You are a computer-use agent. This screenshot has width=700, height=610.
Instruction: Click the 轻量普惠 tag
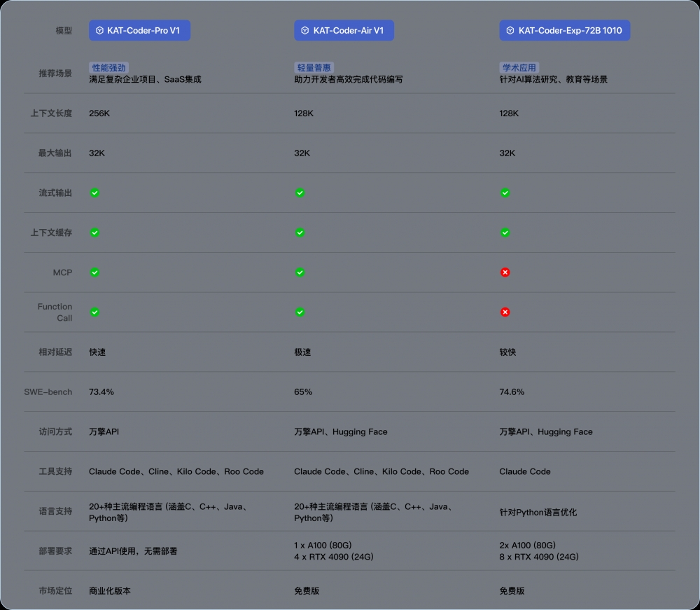314,68
